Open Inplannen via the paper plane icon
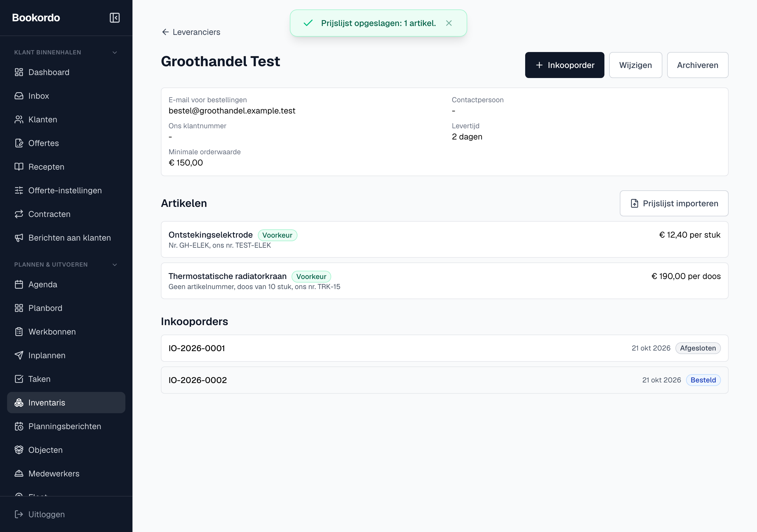The image size is (757, 532). 19,355
